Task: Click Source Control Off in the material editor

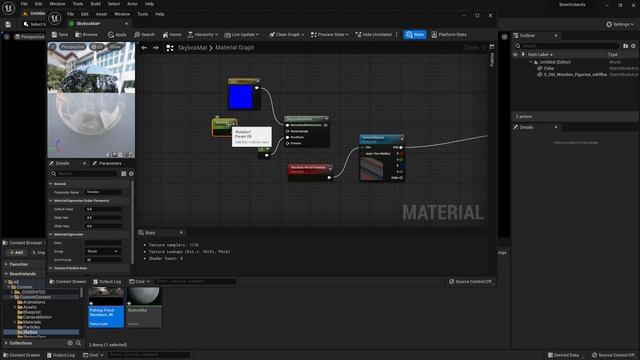Action: click(470, 282)
